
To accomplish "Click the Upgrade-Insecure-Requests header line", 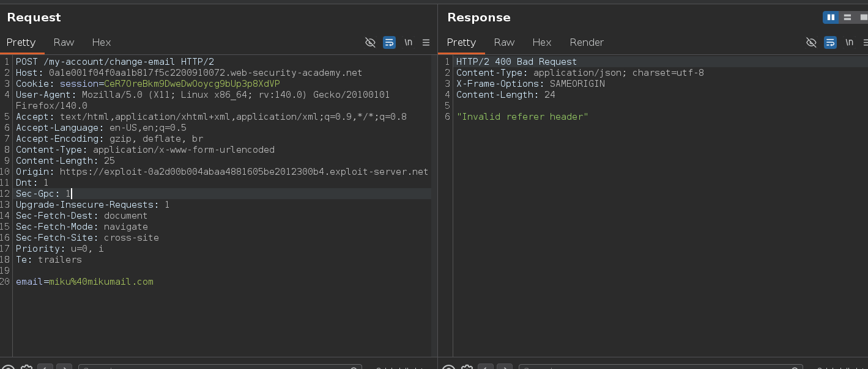I will click(x=93, y=205).
